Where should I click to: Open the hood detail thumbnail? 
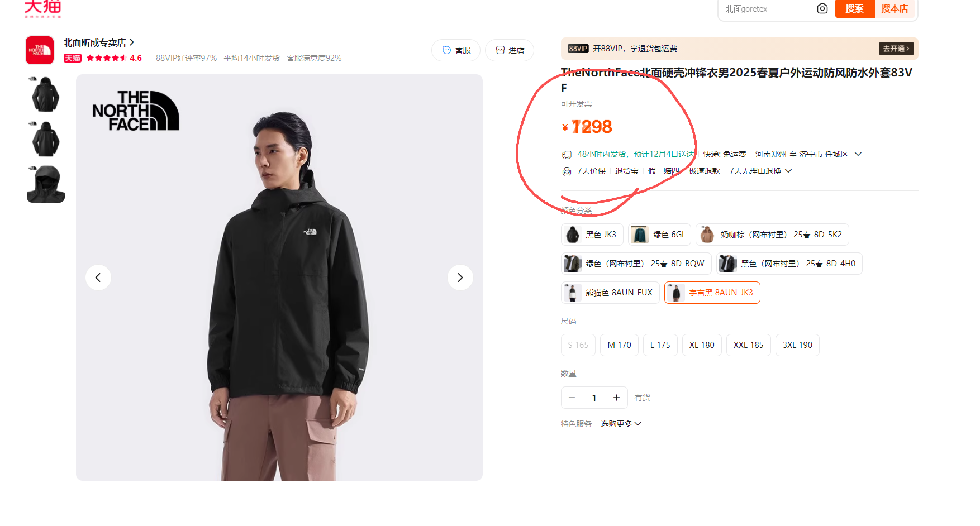[x=46, y=184]
